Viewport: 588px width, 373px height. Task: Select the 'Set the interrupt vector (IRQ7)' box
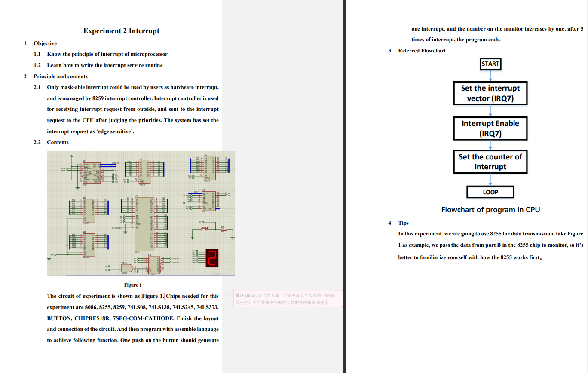point(490,93)
